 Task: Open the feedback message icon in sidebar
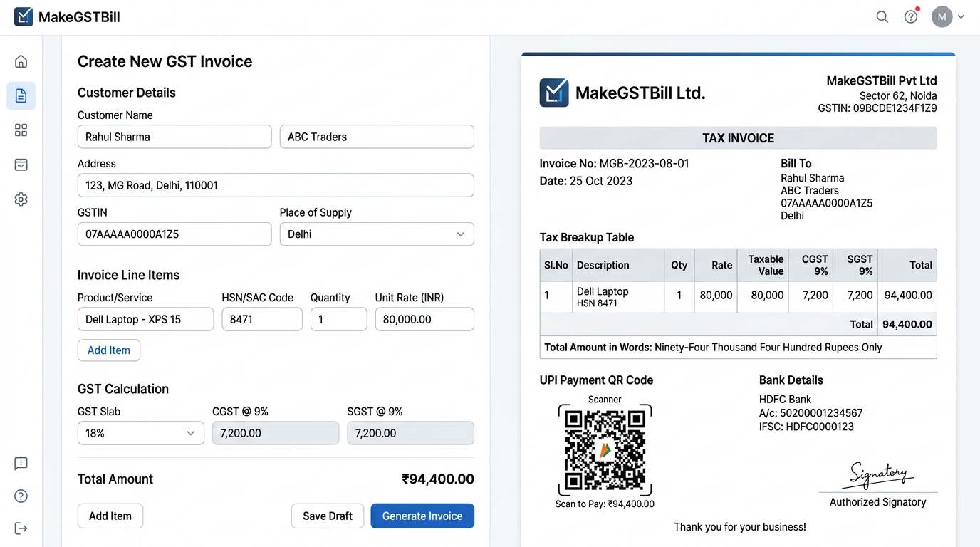pyautogui.click(x=21, y=464)
